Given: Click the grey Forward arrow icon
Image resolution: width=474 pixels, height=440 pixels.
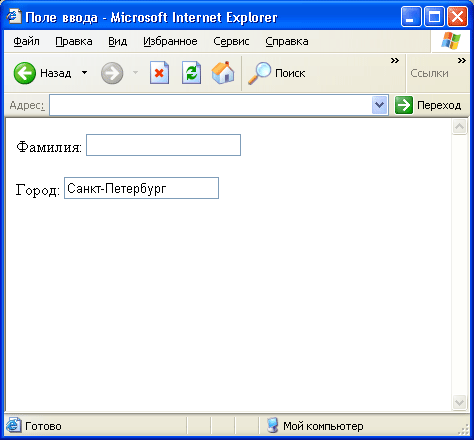Looking at the screenshot, I should point(112,73).
